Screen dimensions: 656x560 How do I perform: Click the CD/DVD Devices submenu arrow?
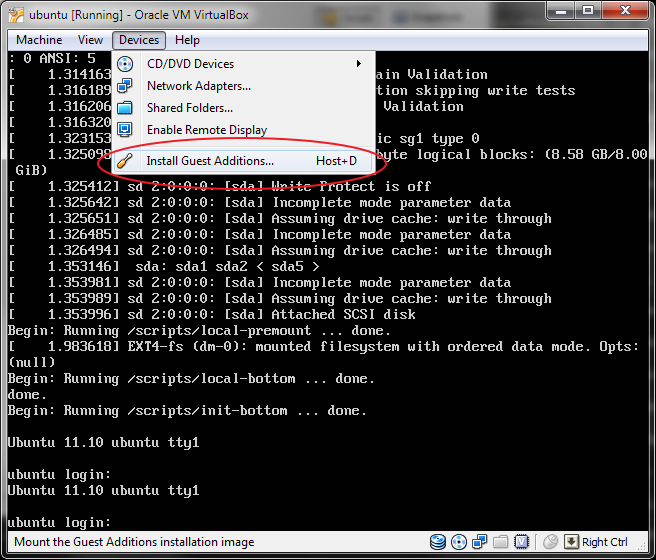(x=359, y=64)
